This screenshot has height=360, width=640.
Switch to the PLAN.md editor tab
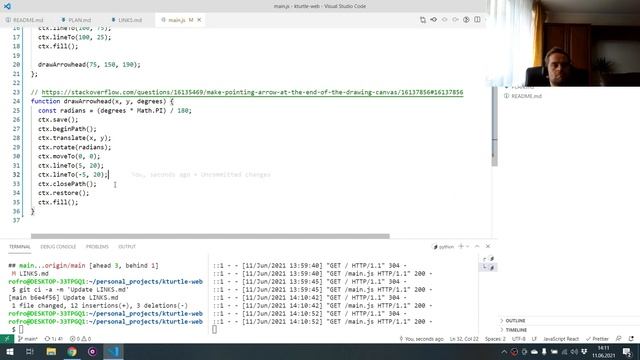(x=76, y=20)
